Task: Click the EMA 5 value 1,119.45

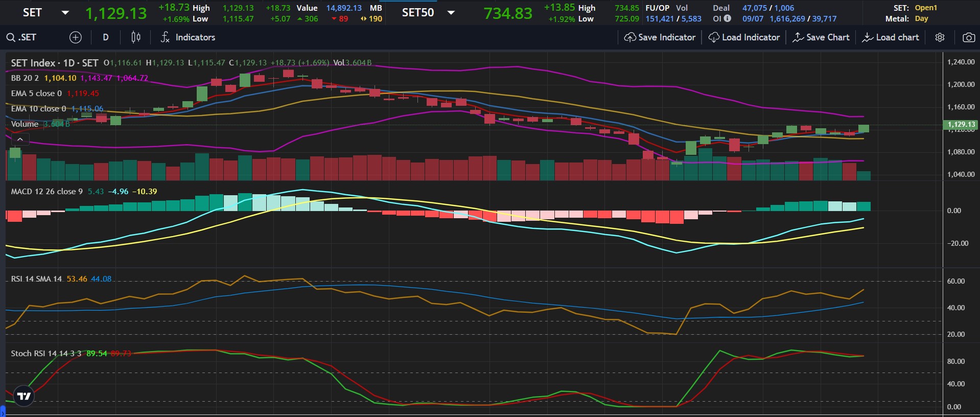Action: coord(83,94)
